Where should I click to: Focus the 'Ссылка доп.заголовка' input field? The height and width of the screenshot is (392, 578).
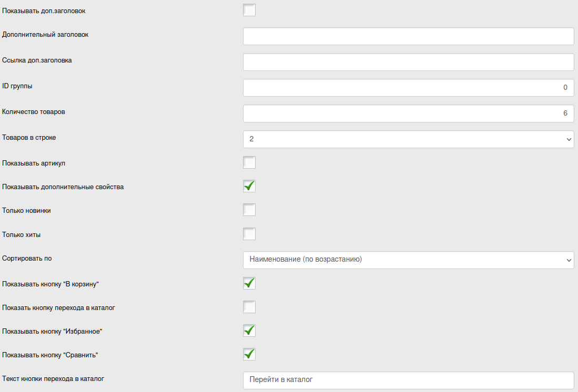(408, 62)
